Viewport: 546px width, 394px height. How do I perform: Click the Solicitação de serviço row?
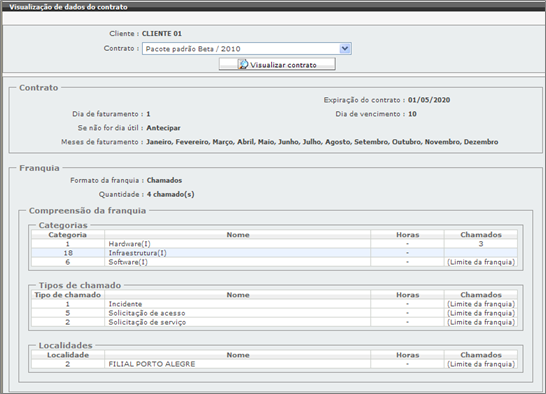[274, 322]
